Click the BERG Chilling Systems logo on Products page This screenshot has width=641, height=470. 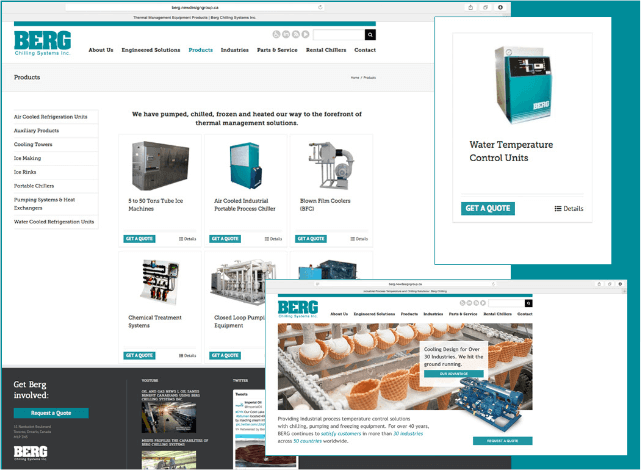tap(43, 43)
